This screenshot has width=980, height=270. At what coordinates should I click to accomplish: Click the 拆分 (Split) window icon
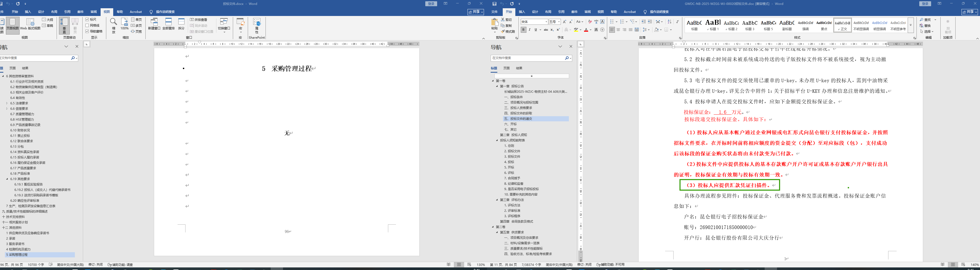[x=181, y=23]
